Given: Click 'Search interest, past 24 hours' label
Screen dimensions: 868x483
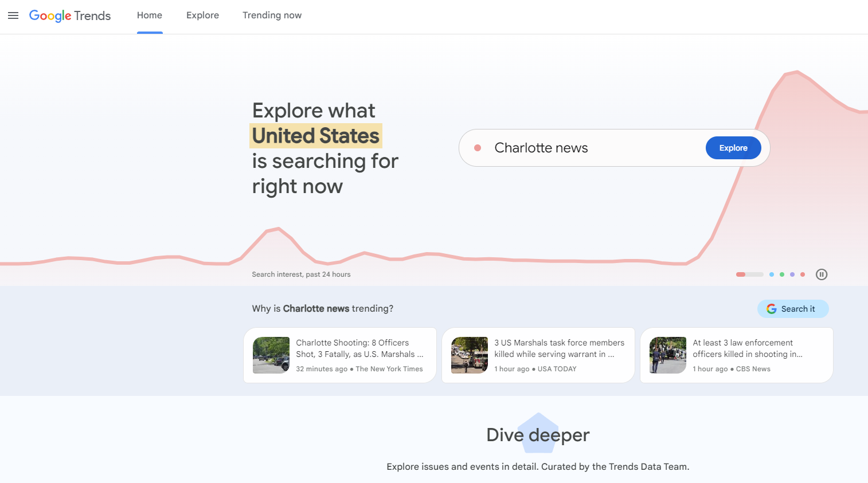Looking at the screenshot, I should point(301,274).
